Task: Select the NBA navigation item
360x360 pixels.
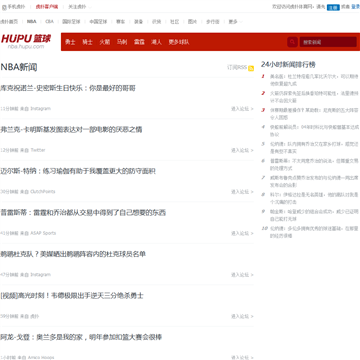Action: pos(32,22)
